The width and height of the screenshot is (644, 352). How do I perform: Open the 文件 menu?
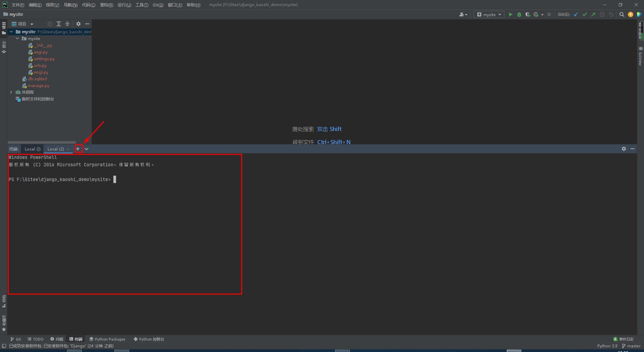point(18,5)
